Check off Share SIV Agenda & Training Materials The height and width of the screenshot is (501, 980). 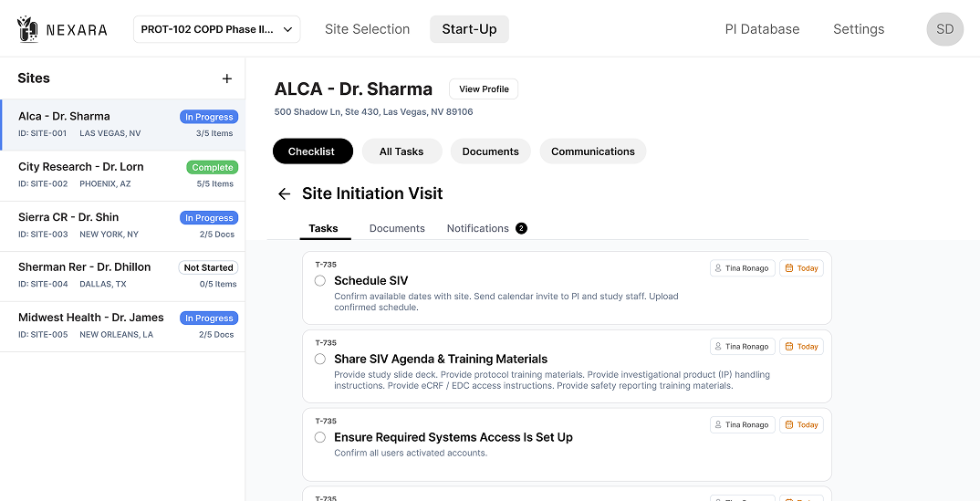320,360
